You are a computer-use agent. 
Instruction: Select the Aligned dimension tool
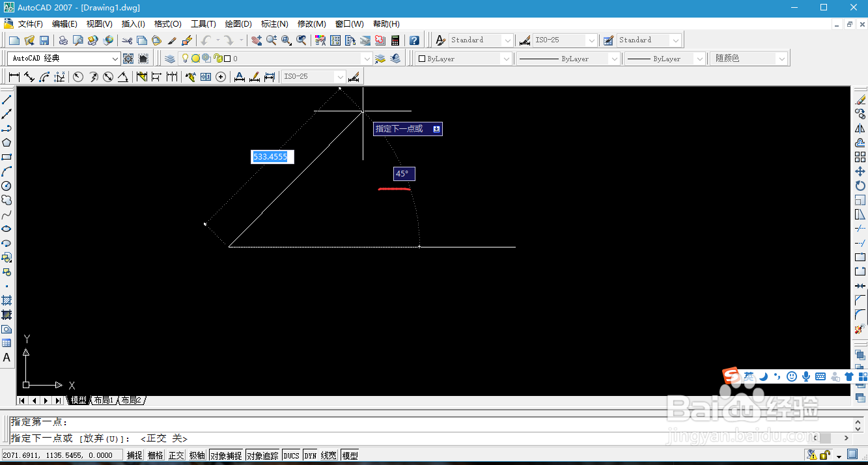click(x=29, y=77)
